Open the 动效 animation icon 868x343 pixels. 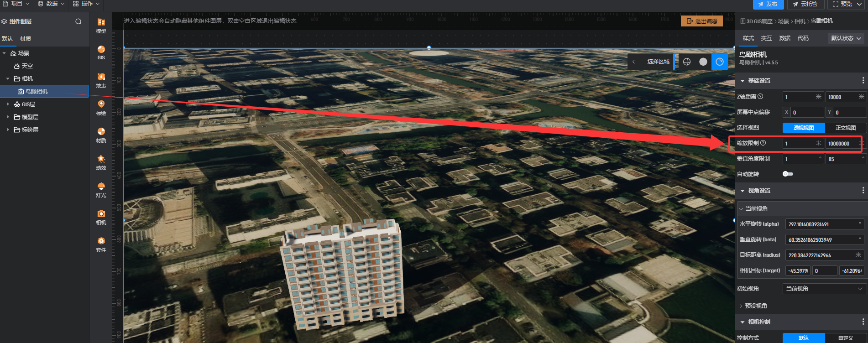point(101,162)
